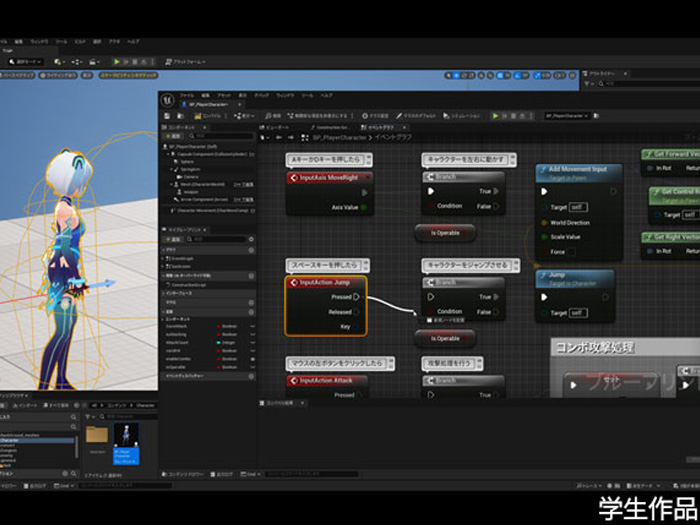Viewport: 700px width, 525px height.
Task: Open the Cmd dropdown in Blueprint status bar
Action: click(x=251, y=474)
